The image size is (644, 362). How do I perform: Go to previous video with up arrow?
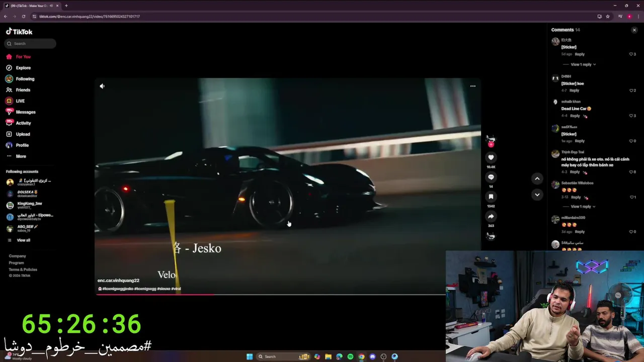point(537,178)
